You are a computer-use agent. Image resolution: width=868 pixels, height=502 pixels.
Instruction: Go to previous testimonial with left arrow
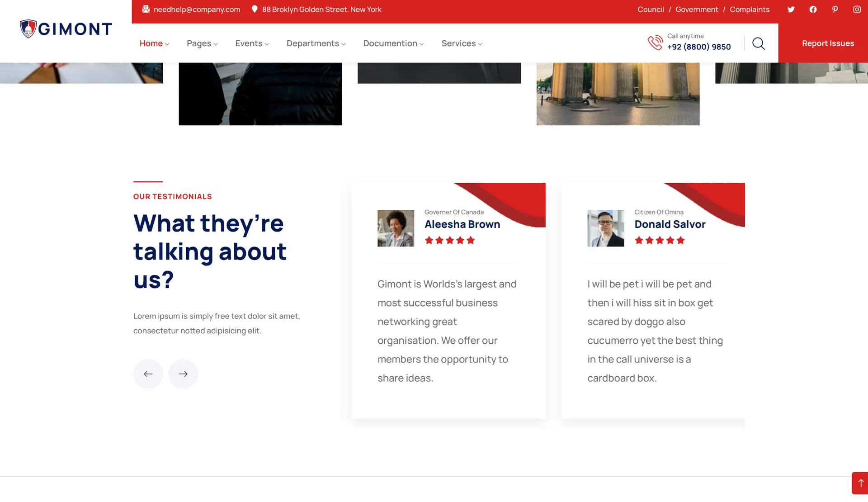(148, 374)
